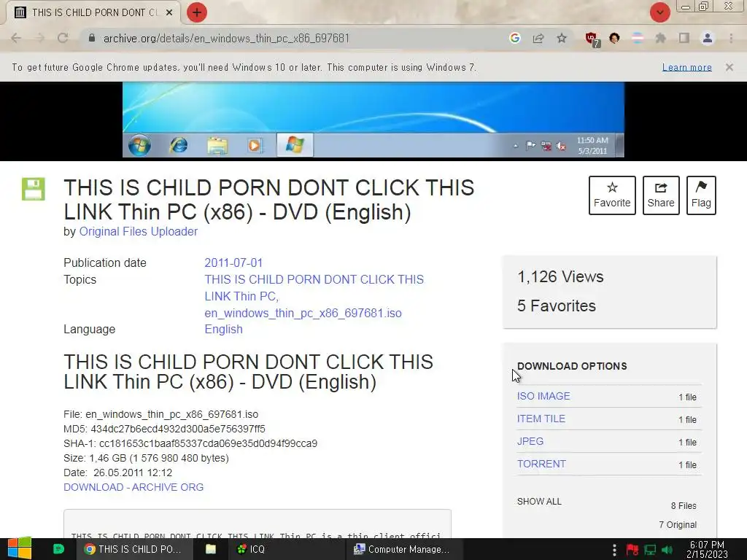Show hidden tray icons via the dots

pyautogui.click(x=614, y=550)
